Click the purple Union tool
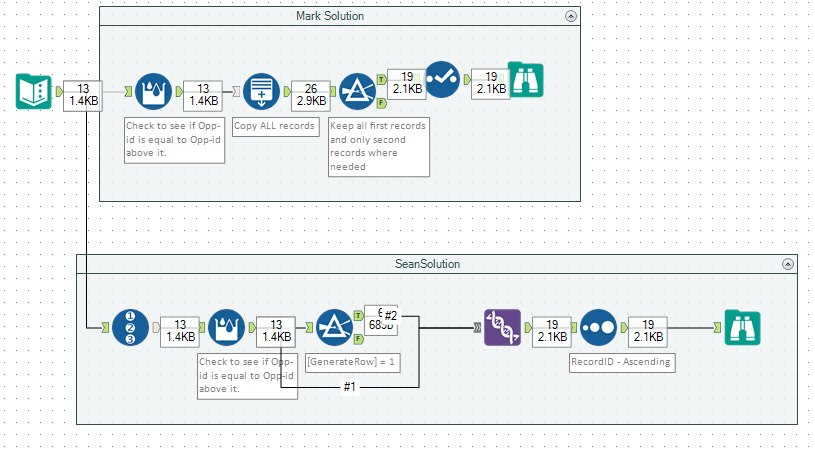The width and height of the screenshot is (815, 456). point(502,328)
